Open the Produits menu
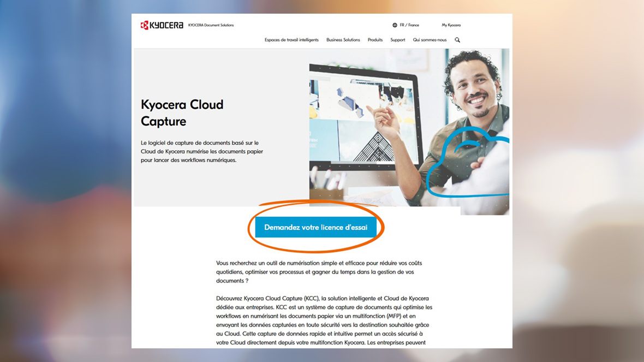 [x=375, y=40]
